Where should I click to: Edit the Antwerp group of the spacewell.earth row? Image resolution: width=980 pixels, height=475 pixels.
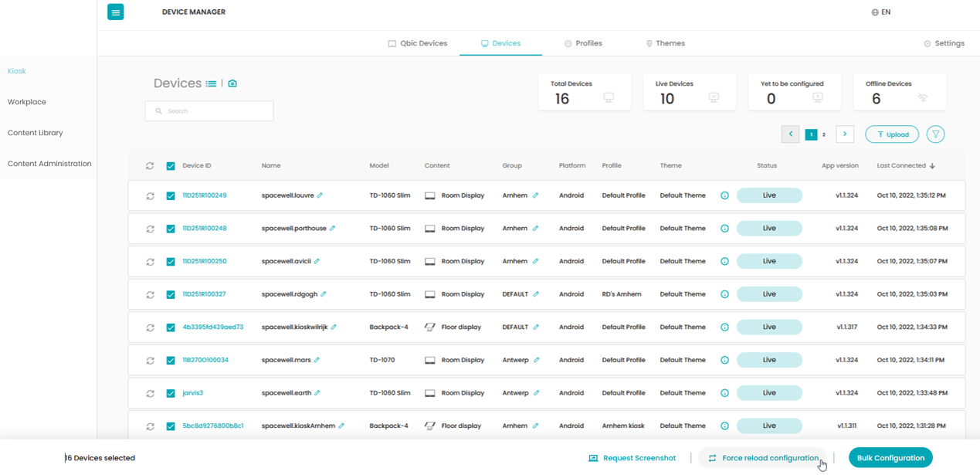pos(536,393)
